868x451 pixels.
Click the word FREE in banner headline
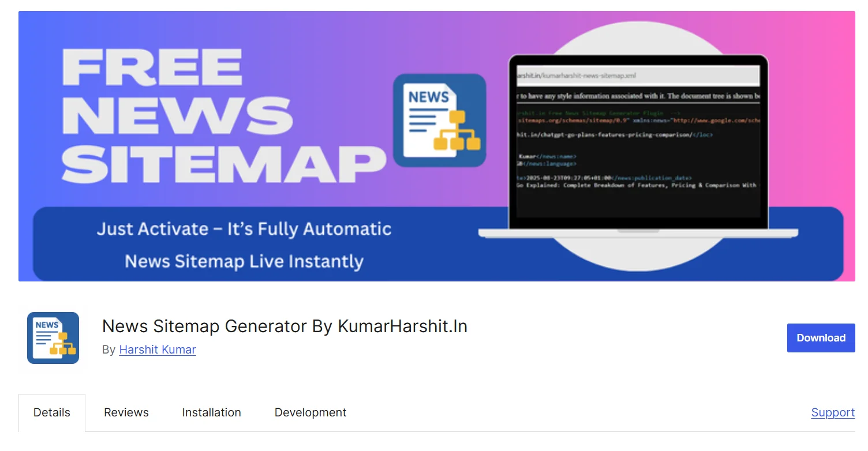tap(152, 67)
